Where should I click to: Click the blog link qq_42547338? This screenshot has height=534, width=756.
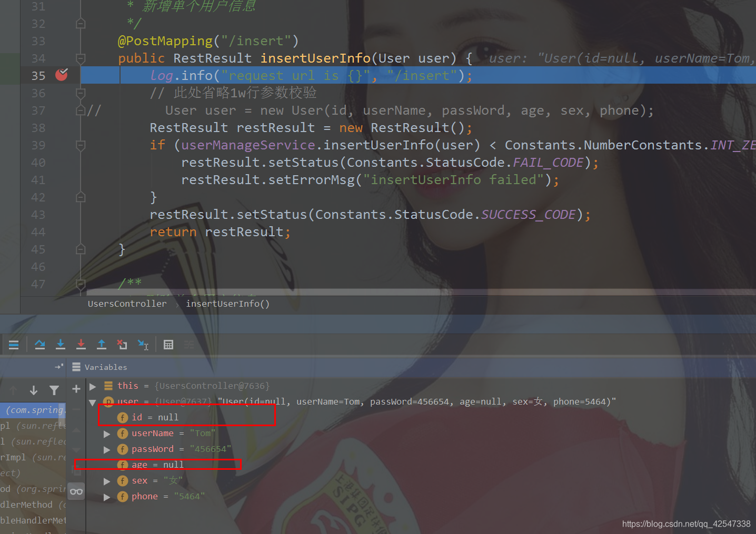(685, 523)
